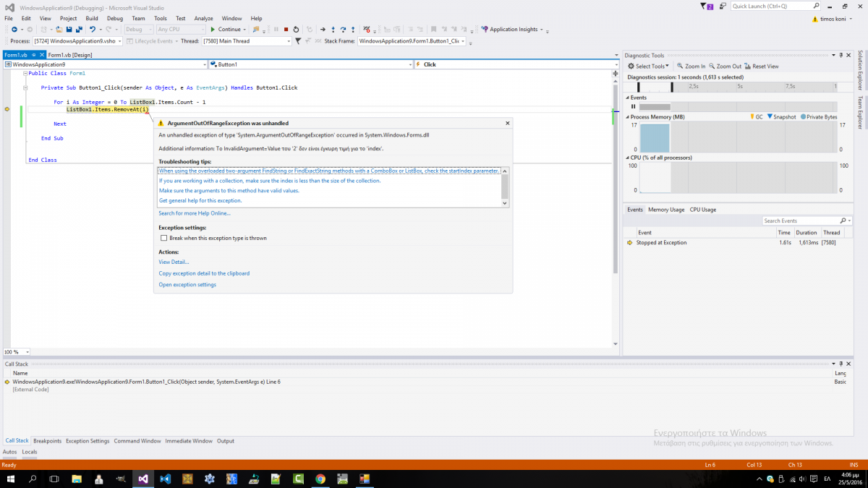The width and height of the screenshot is (868, 488).
Task: Click the Visual Studio taskbar icon
Action: [x=143, y=479]
